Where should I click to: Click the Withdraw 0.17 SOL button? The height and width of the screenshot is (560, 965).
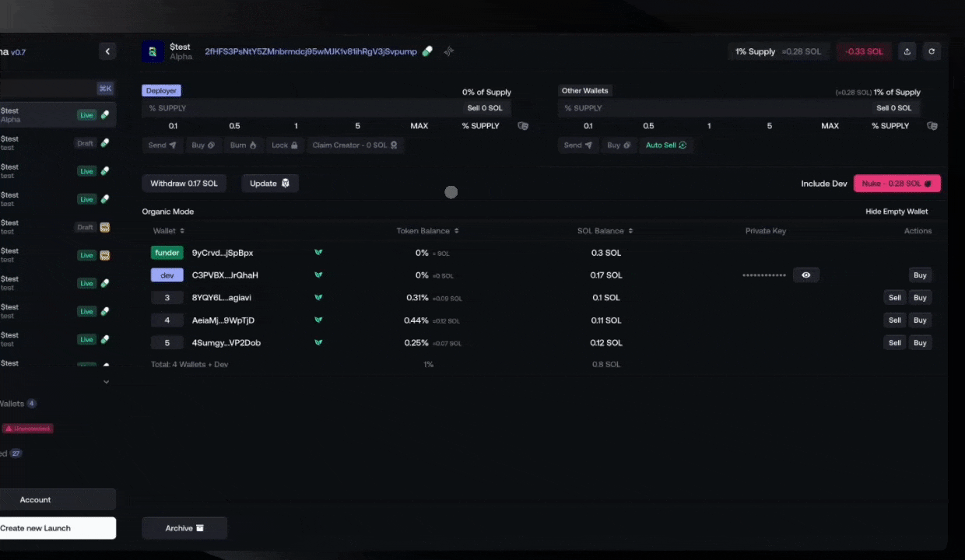[184, 184]
